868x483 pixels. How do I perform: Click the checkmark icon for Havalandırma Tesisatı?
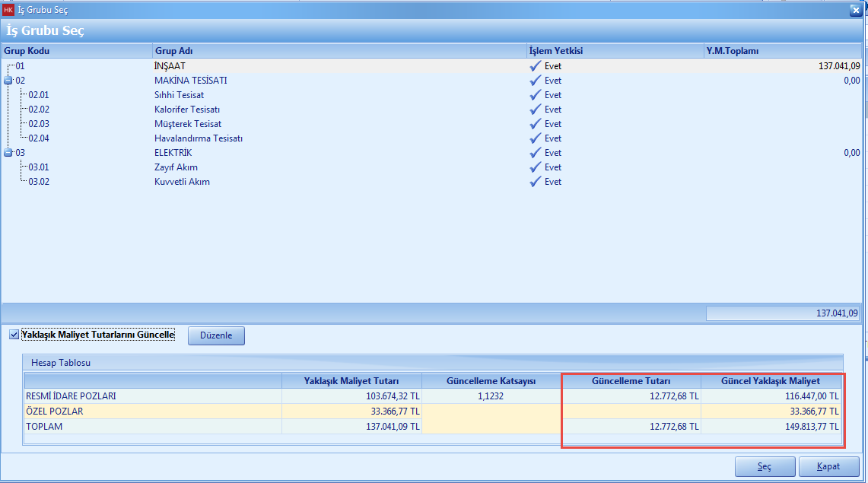(536, 138)
